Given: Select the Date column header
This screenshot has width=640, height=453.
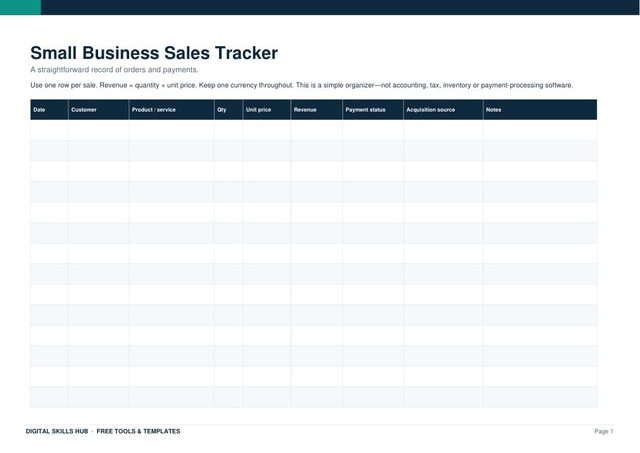Looking at the screenshot, I should tap(49, 109).
